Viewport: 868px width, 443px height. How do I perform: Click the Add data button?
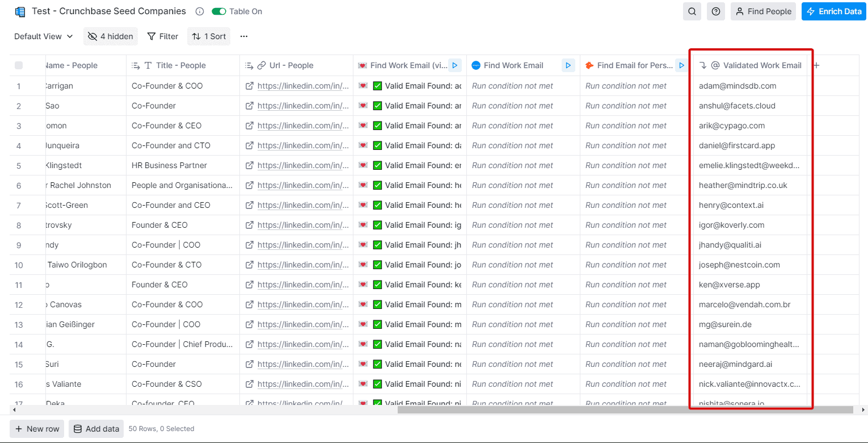click(x=96, y=429)
